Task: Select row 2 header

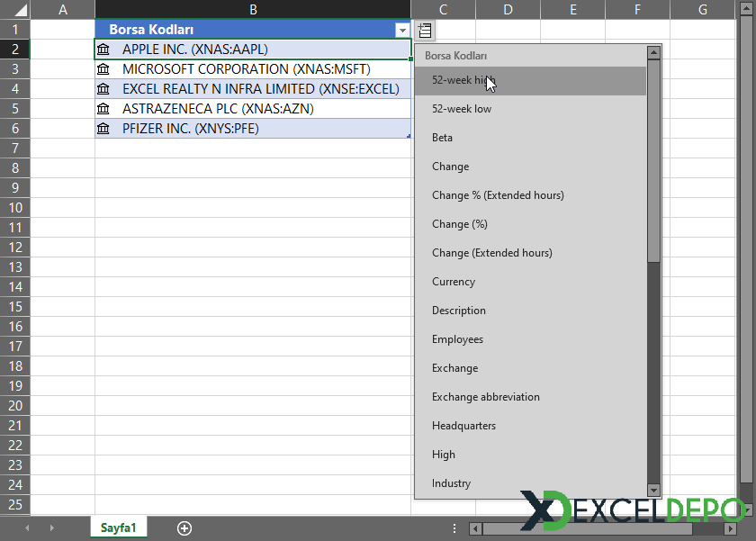Action: tap(15, 50)
